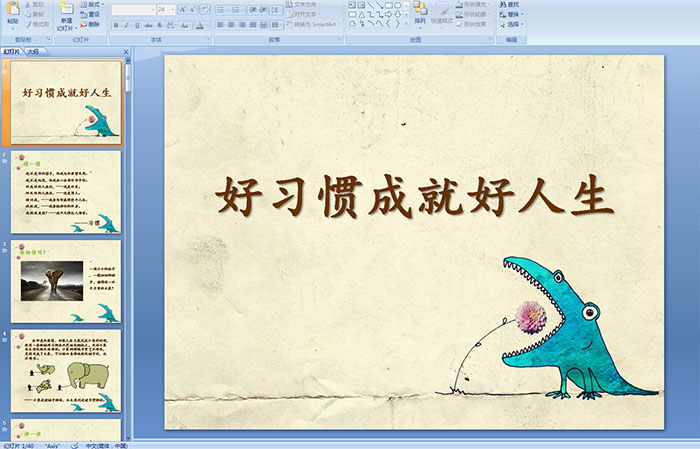
Task: Click the Shrink Font icon
Action: point(192,9)
